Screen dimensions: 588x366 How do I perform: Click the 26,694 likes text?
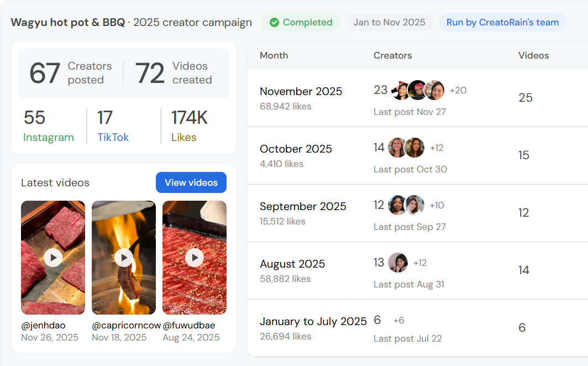click(x=285, y=336)
